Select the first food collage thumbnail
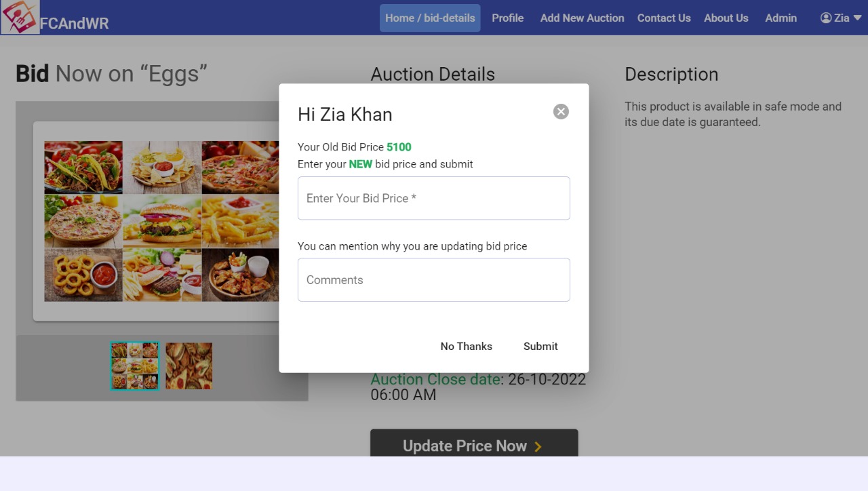 point(134,366)
